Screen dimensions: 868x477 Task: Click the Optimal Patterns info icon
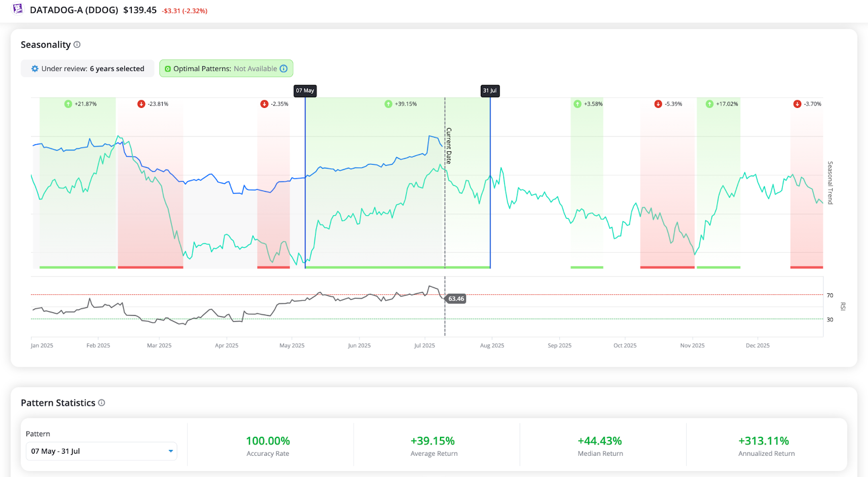(x=284, y=69)
